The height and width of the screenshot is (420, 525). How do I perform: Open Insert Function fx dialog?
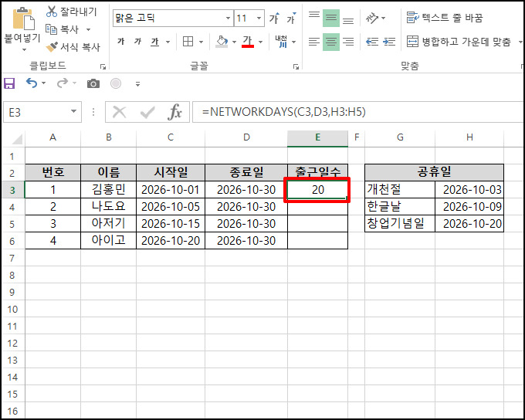coord(174,112)
